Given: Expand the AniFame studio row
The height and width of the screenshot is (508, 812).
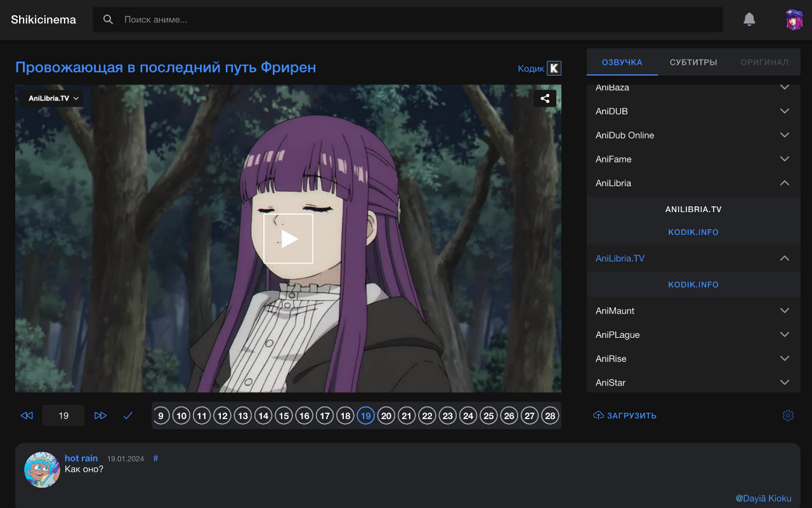Looking at the screenshot, I should 693,159.
